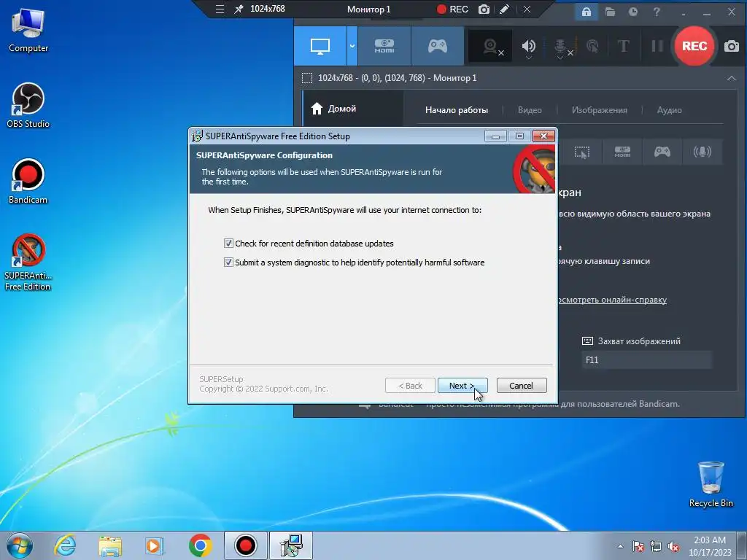Click rectangle selection icon beside 1024x768 text

(307, 78)
